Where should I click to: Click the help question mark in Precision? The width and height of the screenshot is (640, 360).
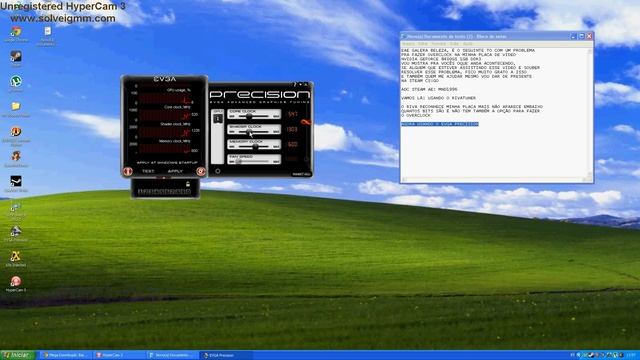(295, 84)
